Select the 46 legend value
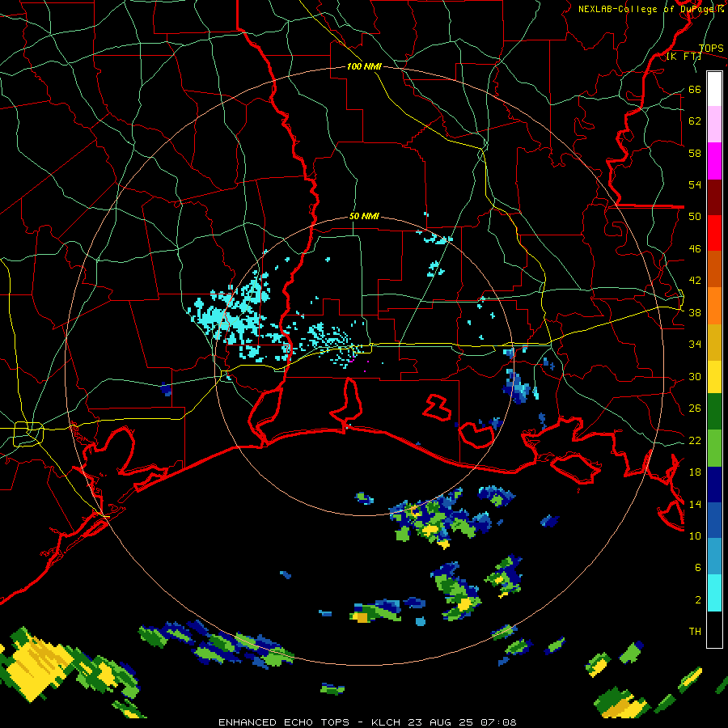This screenshot has height=728, width=728. pyautogui.click(x=695, y=249)
